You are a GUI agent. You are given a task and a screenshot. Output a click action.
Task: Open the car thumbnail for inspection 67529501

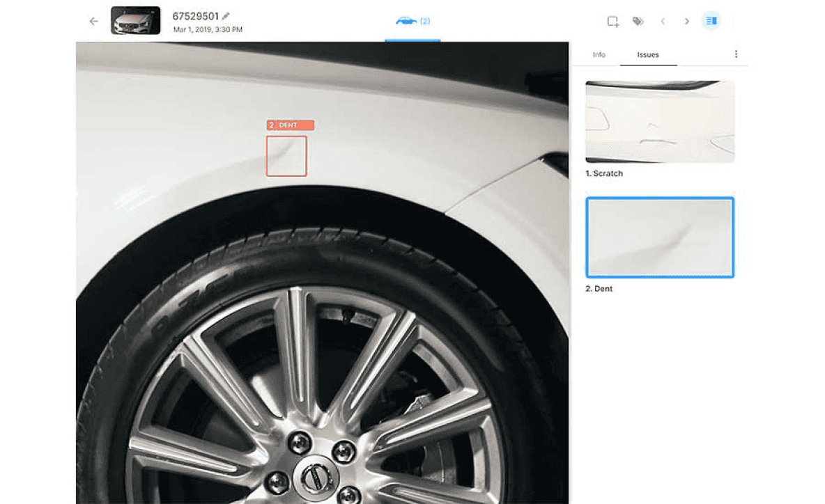click(x=136, y=20)
